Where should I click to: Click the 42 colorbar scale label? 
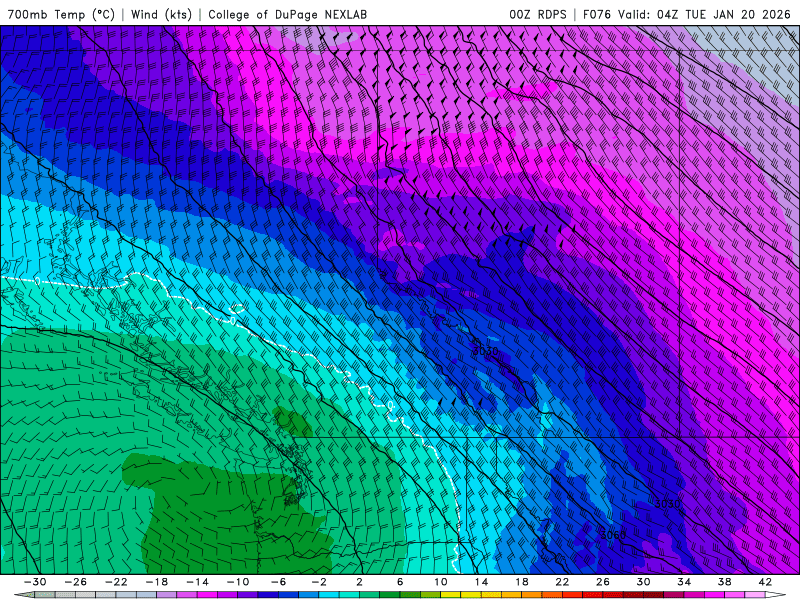coord(765,582)
